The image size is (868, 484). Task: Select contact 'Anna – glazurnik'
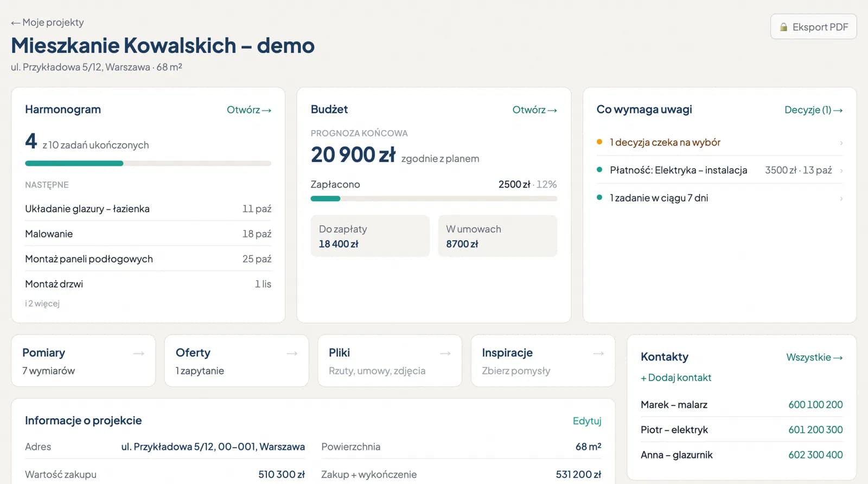coord(676,455)
